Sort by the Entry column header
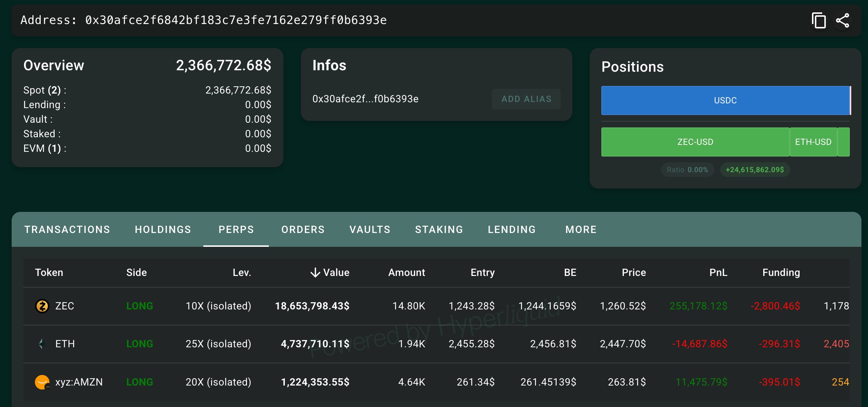Viewport: 868px width, 407px height. tap(482, 273)
